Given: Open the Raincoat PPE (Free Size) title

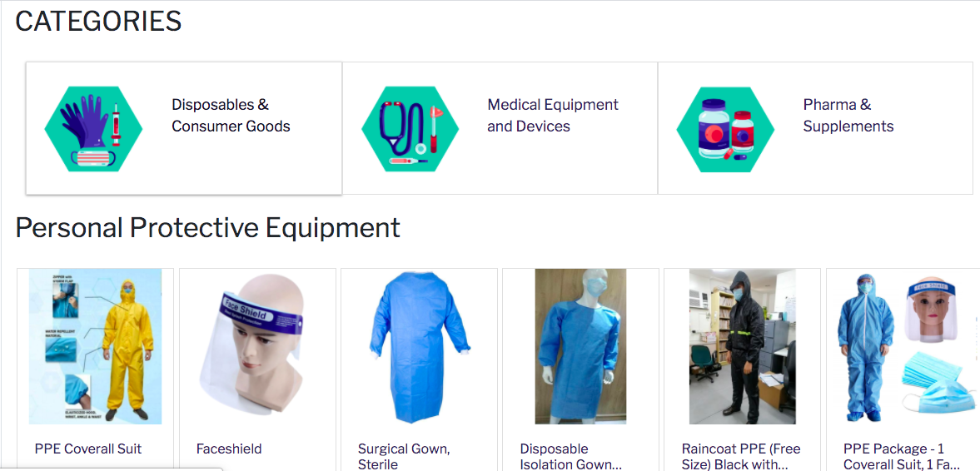Looking at the screenshot, I should point(741,457).
